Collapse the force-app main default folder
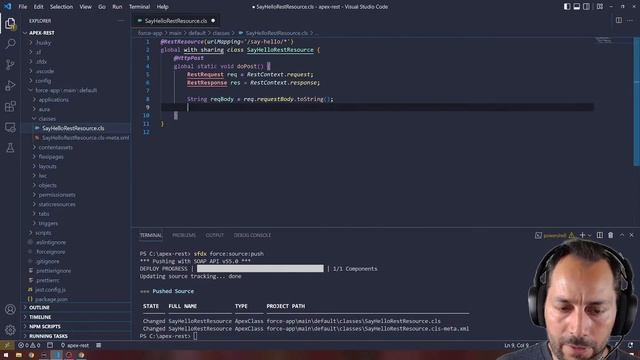 pyautogui.click(x=66, y=90)
